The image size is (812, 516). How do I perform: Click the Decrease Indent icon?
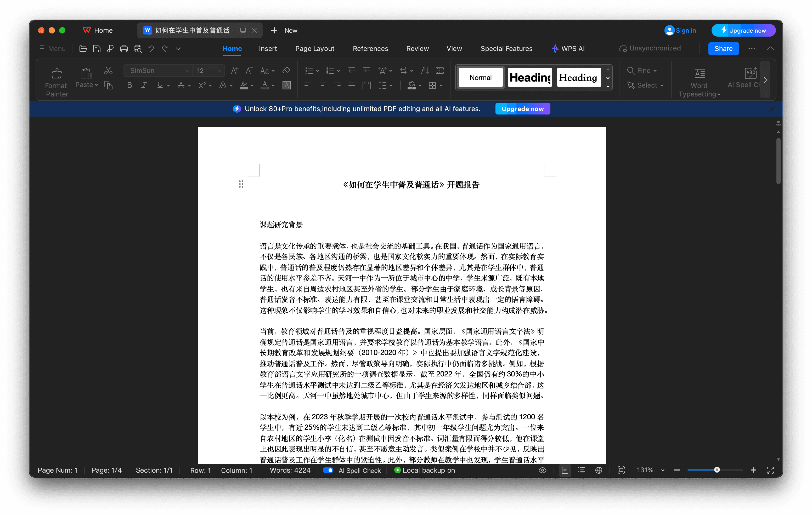(x=352, y=70)
